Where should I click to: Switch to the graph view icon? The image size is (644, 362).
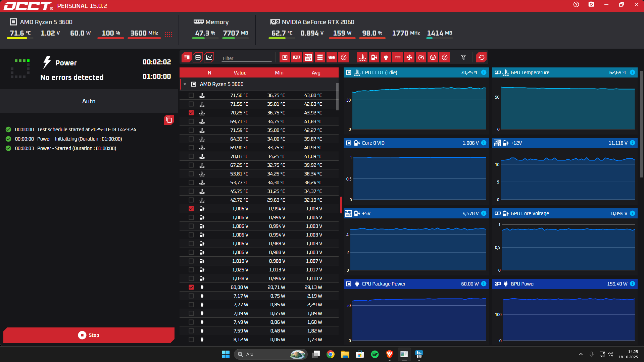(x=209, y=57)
